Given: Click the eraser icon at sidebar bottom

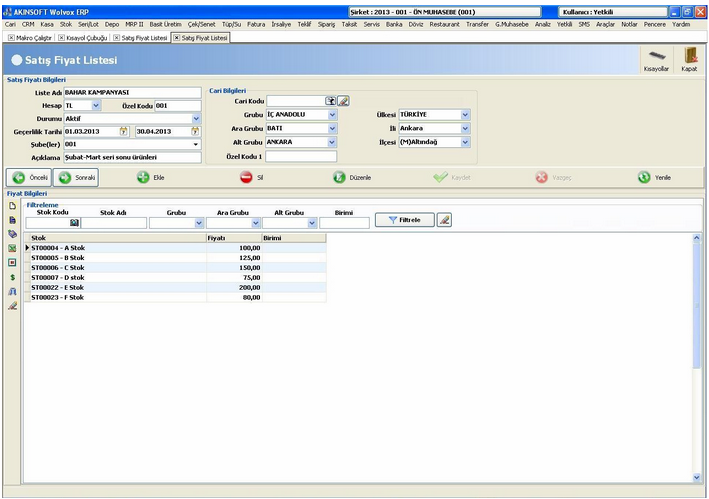Looking at the screenshot, I should 12,306.
